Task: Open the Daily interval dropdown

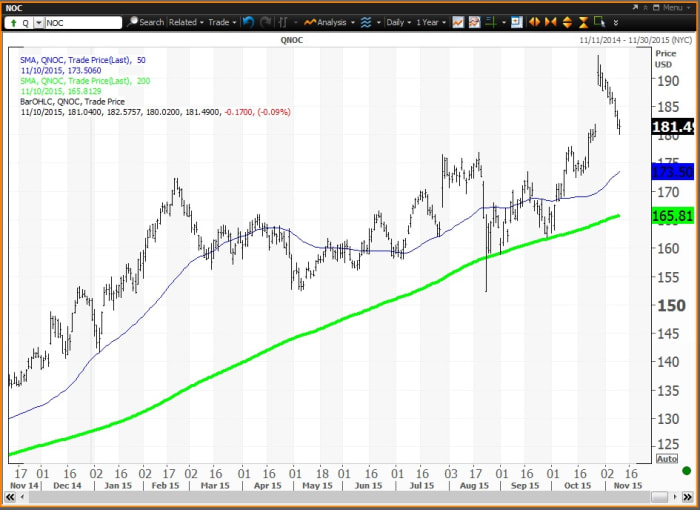Action: [x=400, y=21]
